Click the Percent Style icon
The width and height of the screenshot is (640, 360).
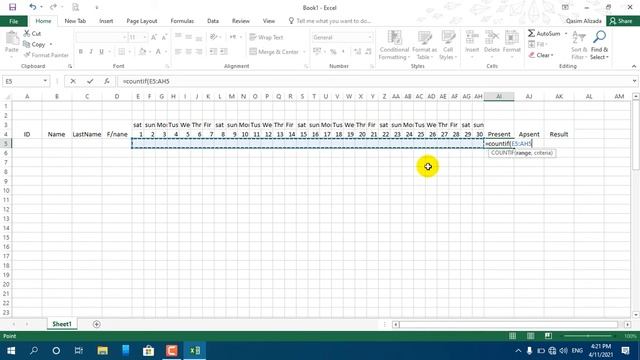[333, 52]
